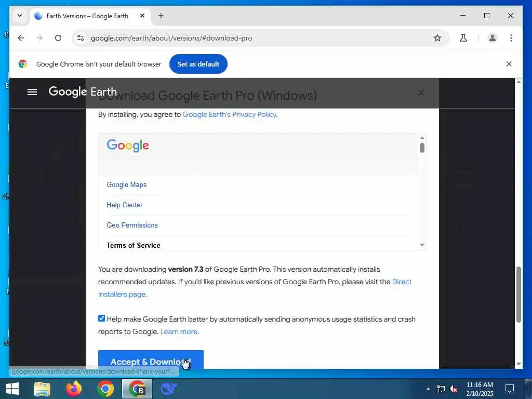Dismiss the default browser infobar
This screenshot has width=532, height=399.
point(509,64)
